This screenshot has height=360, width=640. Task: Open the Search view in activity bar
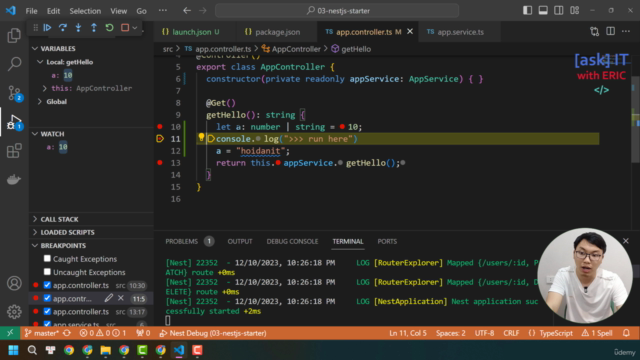tap(14, 64)
